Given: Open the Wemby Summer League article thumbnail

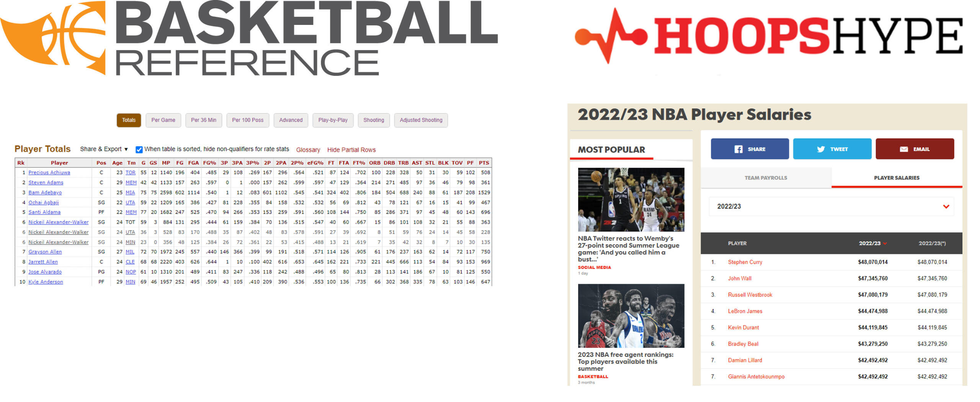Looking at the screenshot, I should coord(630,199).
